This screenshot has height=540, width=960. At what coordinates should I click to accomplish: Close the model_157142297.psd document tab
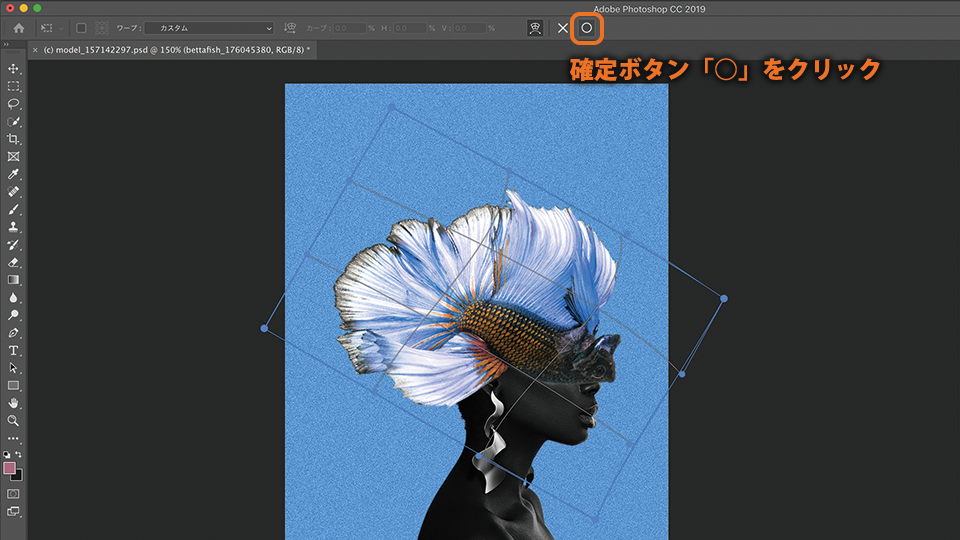pyautogui.click(x=35, y=50)
